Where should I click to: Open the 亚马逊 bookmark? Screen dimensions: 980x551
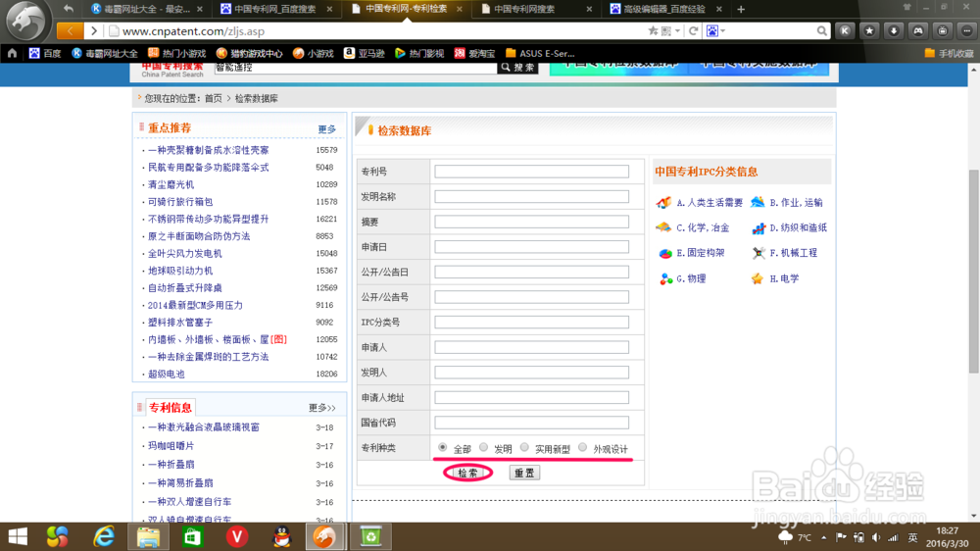coord(365,53)
